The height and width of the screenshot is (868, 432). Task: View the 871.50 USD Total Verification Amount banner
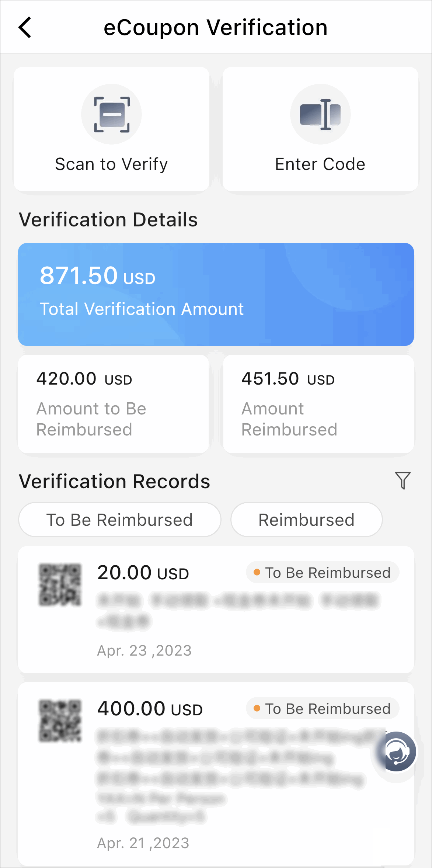(x=216, y=294)
